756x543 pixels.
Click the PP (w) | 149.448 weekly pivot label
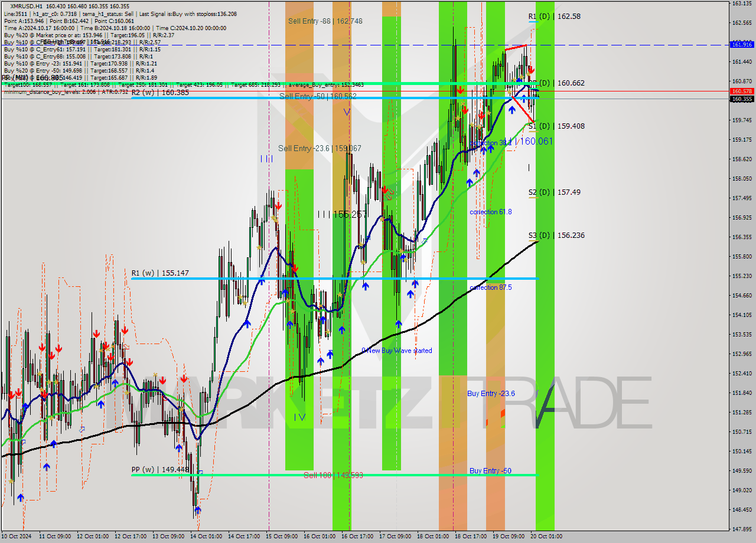click(x=160, y=470)
